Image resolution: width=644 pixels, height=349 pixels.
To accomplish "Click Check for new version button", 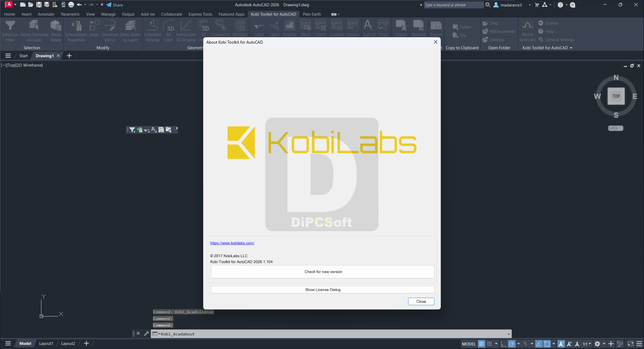I will 323,271.
